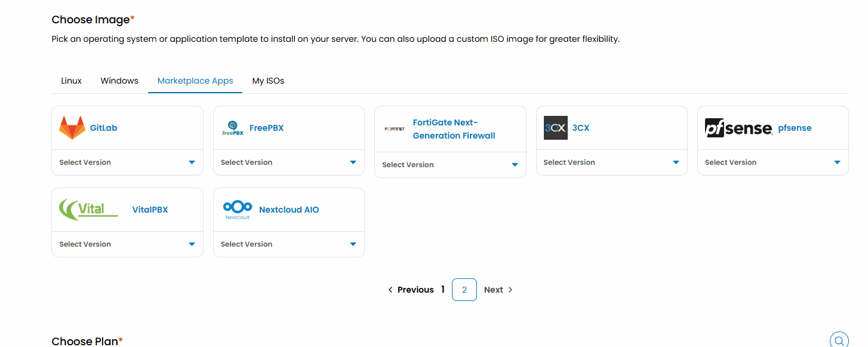Open FortiGate Select Version dropdown

[450, 165]
